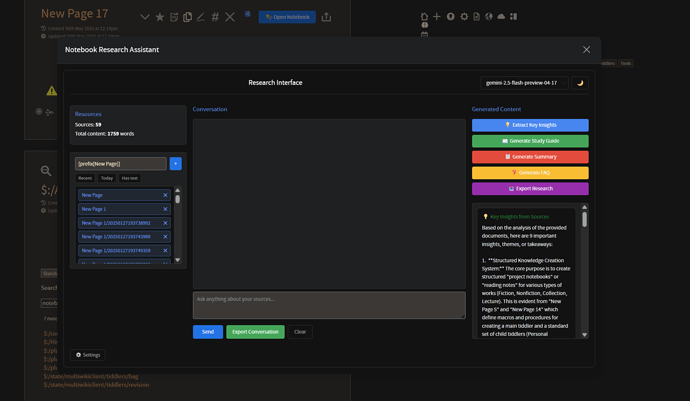Click the keyhole circle icon in sidebar
Image resolution: width=690 pixels, height=401 pixels.
coord(451,17)
